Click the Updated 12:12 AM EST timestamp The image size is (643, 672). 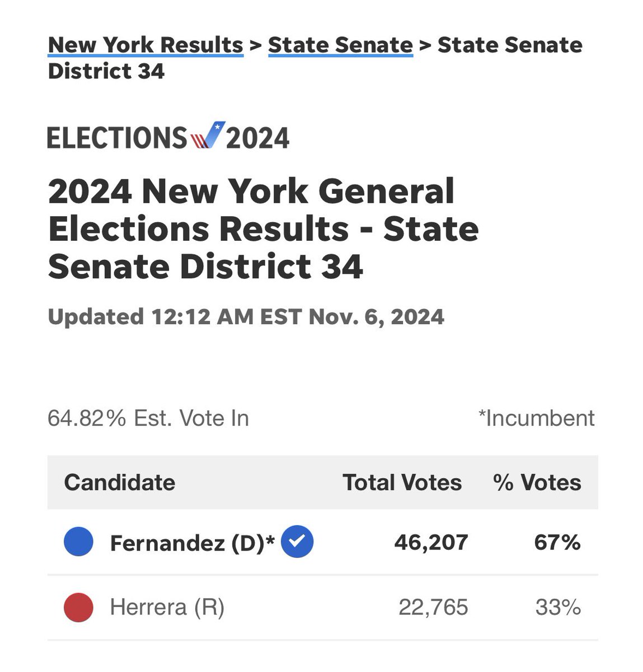point(246,317)
